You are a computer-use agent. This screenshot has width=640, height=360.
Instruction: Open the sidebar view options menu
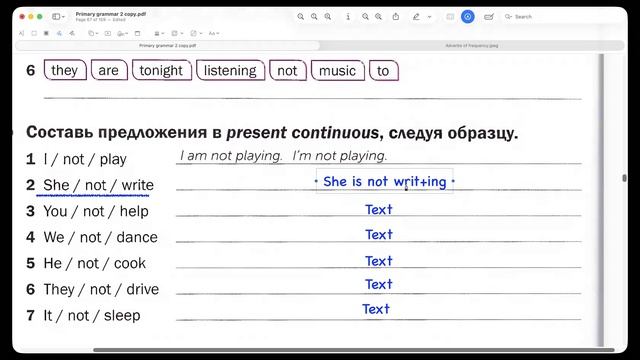click(x=58, y=17)
